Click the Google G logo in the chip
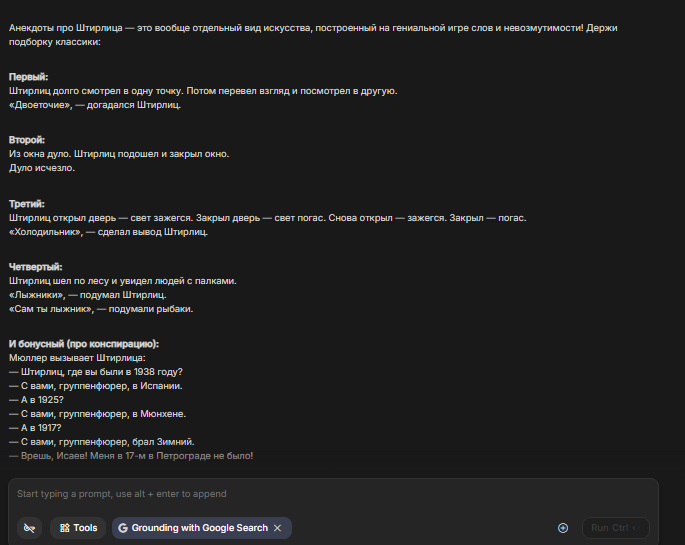The height and width of the screenshot is (545, 685). point(123,528)
